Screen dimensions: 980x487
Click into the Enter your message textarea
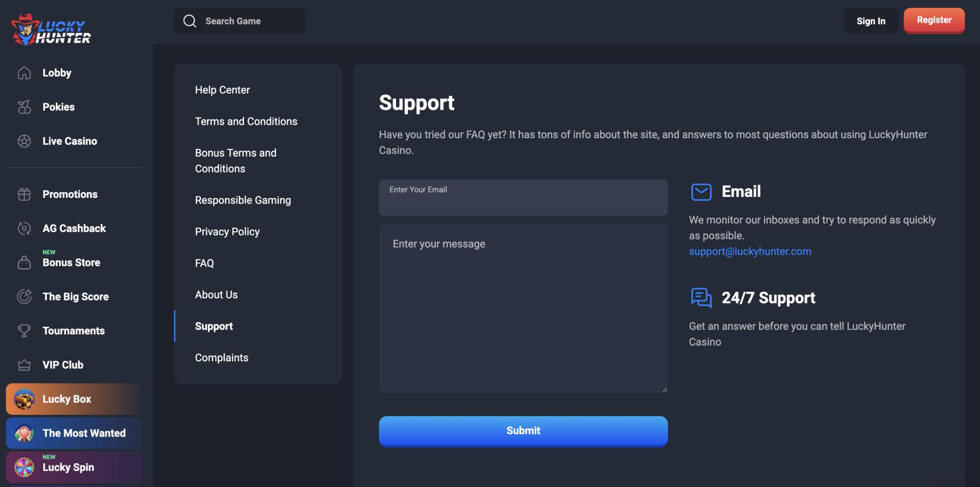click(x=523, y=308)
